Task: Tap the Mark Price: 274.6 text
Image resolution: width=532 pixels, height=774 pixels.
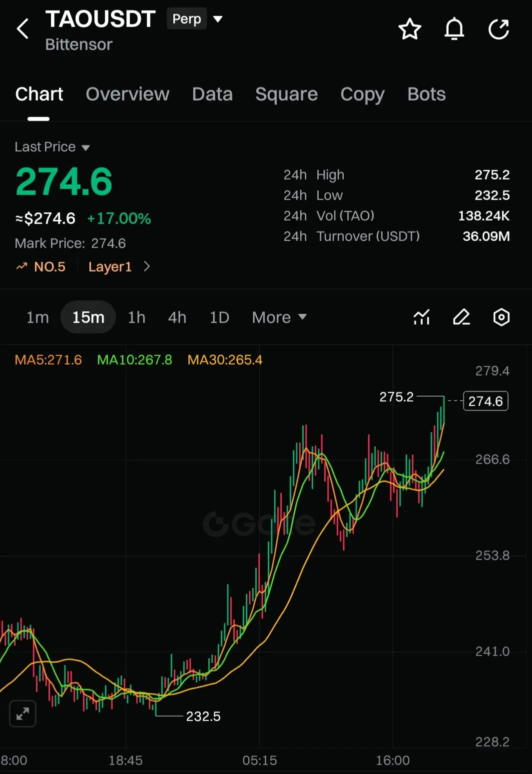Action: click(x=70, y=243)
